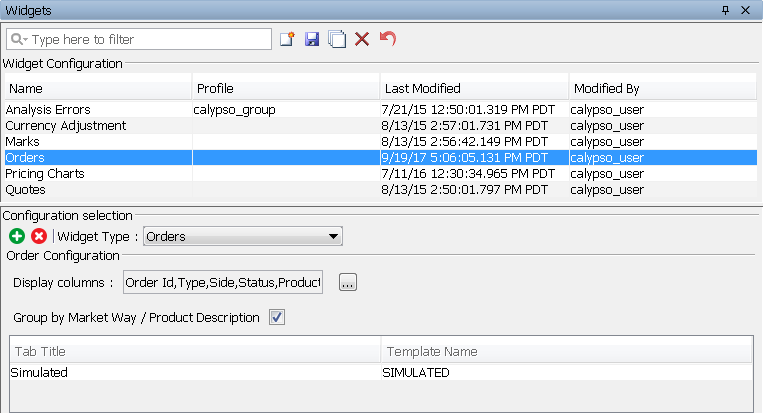
Task: Click the Template Name column header
Action: tap(567, 351)
